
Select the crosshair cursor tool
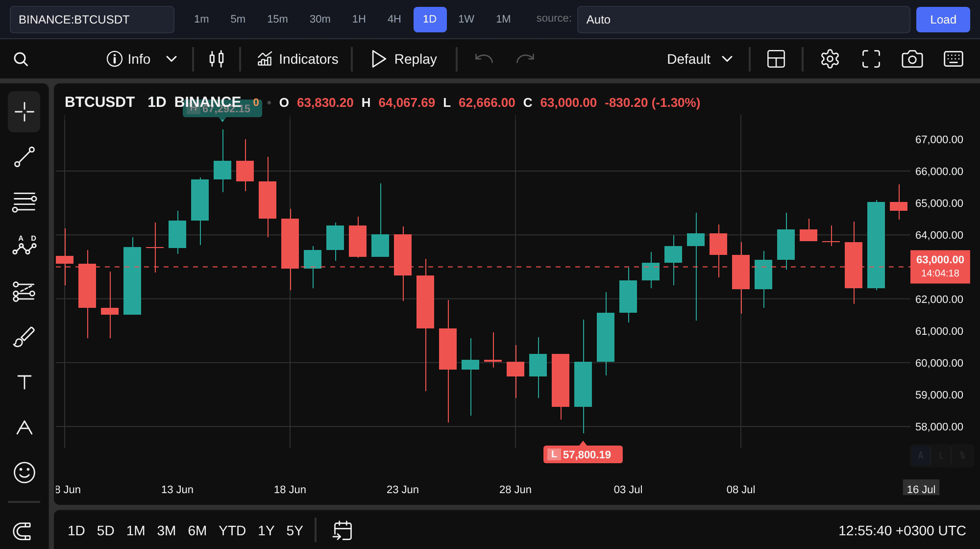pos(24,112)
